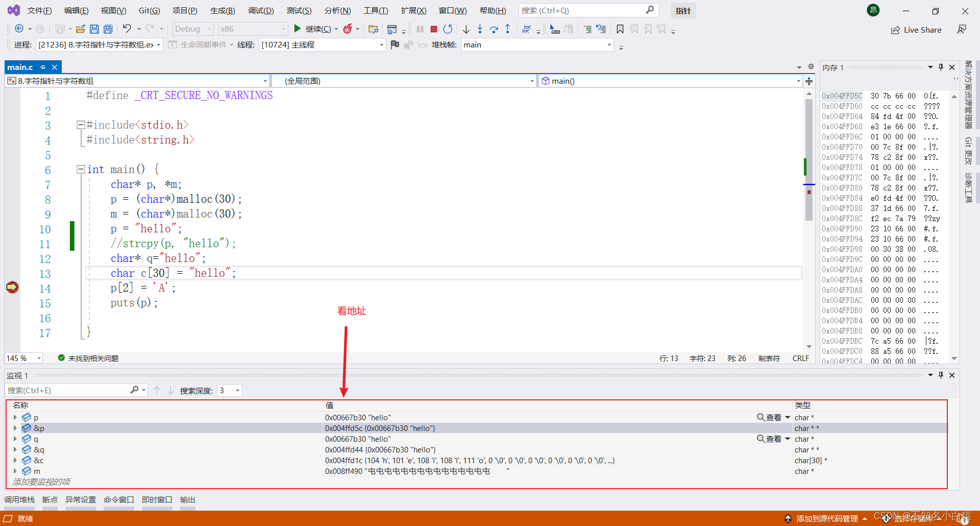Restart debugging with the circular arrow

coord(448,29)
